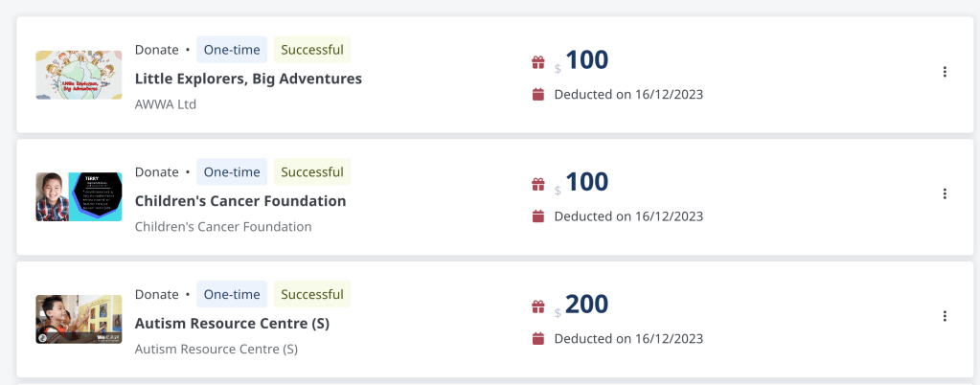Click Successful status tag on Autism Resource Centre
This screenshot has height=385, width=980.
pos(312,294)
